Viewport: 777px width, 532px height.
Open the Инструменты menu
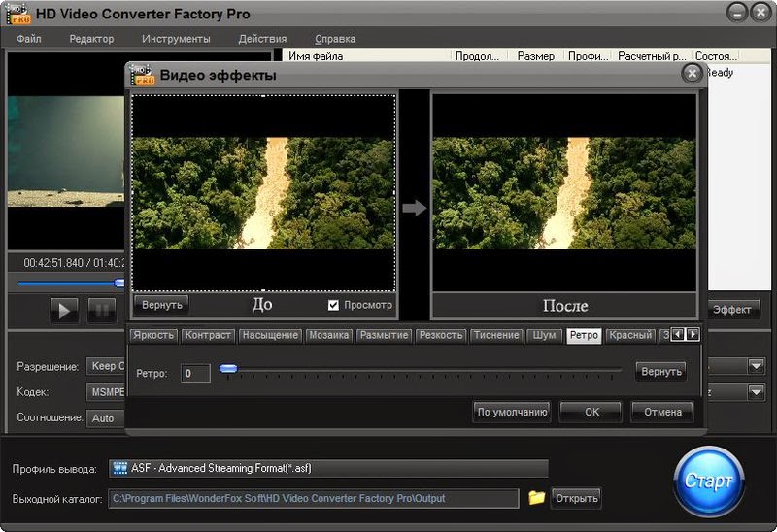pyautogui.click(x=176, y=39)
